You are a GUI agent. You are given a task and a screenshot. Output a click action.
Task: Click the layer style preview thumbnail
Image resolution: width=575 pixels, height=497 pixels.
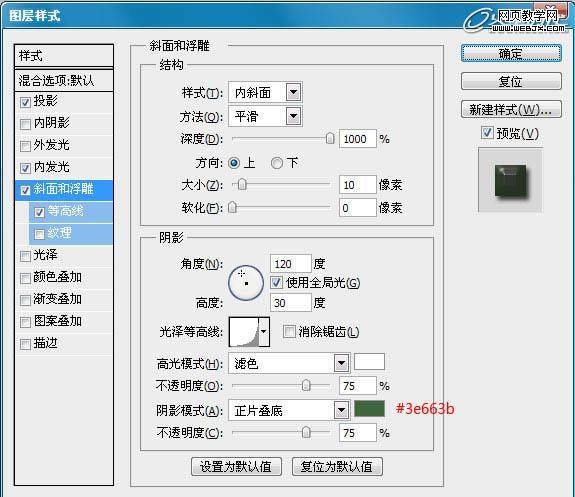click(510, 180)
